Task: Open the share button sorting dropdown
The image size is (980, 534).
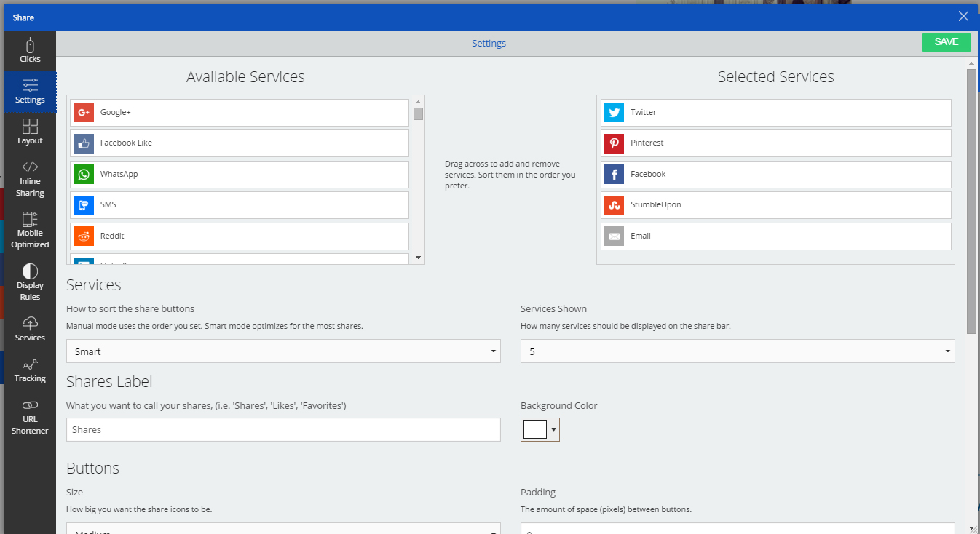Action: (x=283, y=351)
